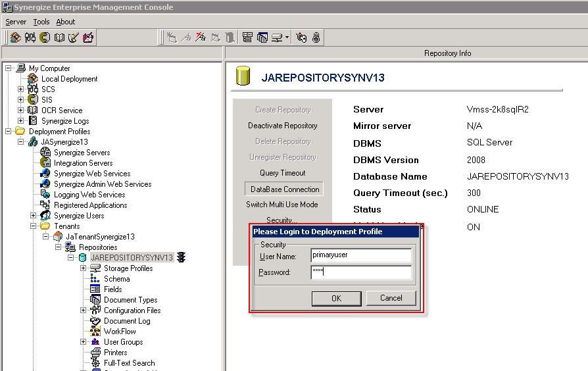This screenshot has height=371, width=588.
Task: Select Printers tree item
Action: tap(116, 352)
